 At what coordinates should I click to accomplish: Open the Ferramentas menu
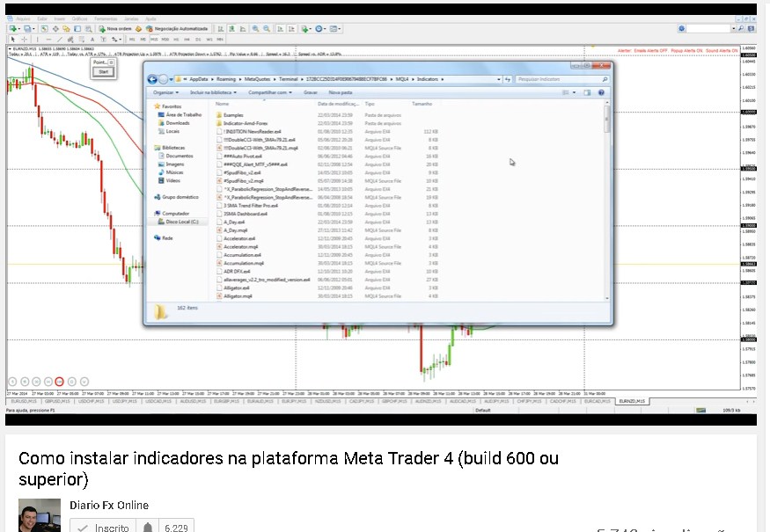[105, 18]
